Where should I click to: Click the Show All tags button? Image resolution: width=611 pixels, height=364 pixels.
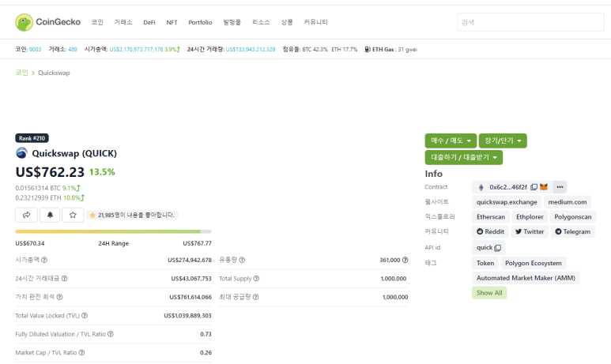click(x=489, y=293)
